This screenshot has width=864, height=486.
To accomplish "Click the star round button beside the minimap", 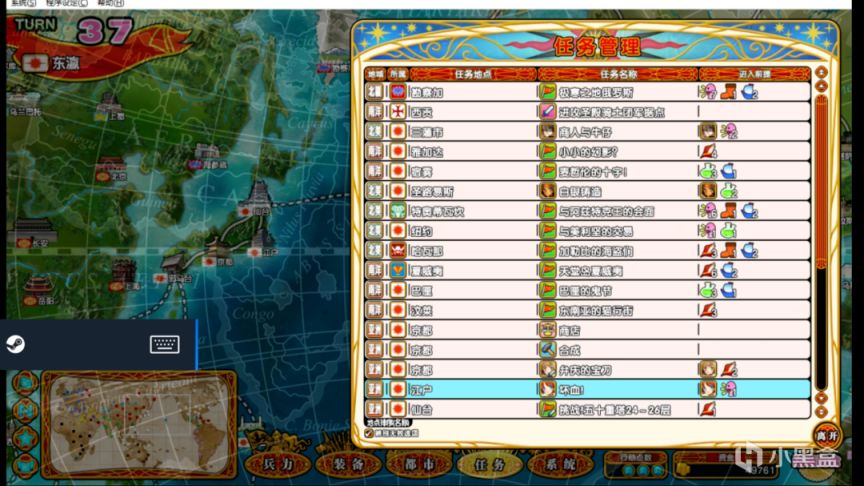I will [25, 438].
